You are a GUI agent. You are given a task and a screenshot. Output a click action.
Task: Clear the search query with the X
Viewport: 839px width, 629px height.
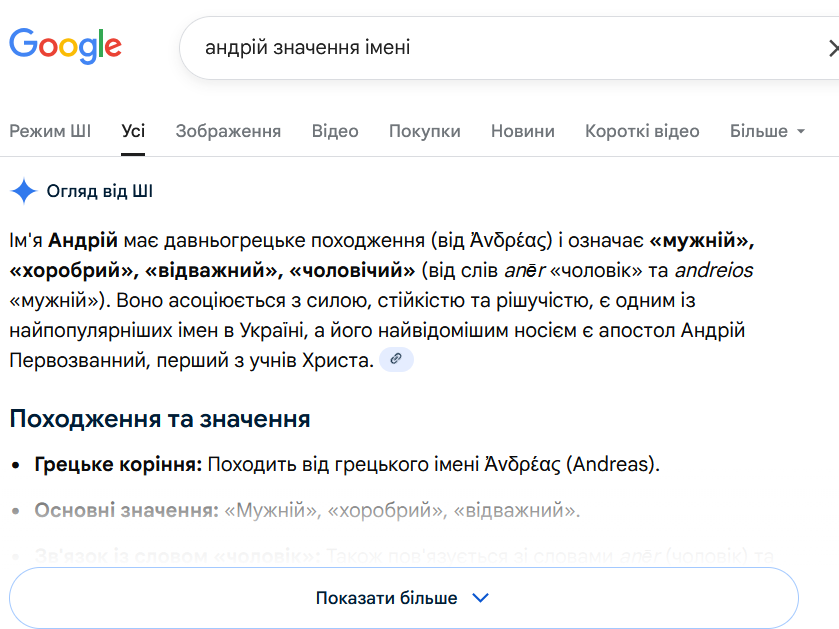point(833,48)
